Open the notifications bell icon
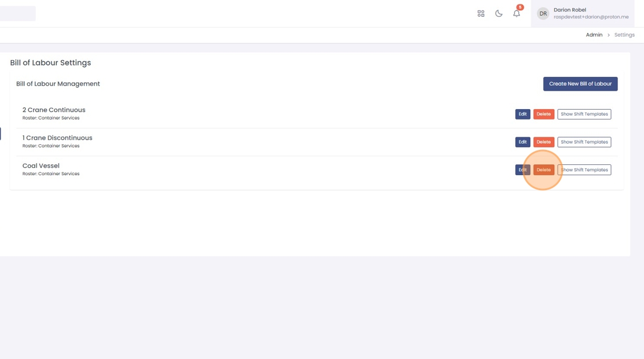 point(516,13)
